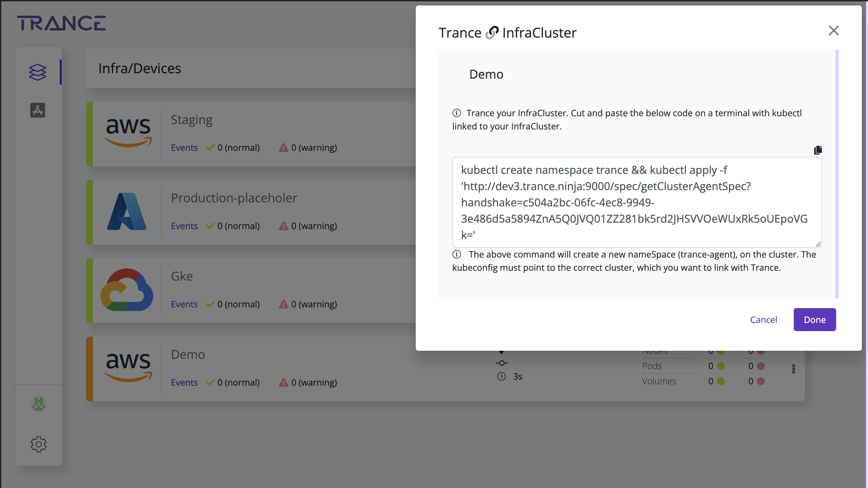Screen dimensions: 868x488
Task: Select the Production-placeholer cluster name
Action: tap(234, 198)
